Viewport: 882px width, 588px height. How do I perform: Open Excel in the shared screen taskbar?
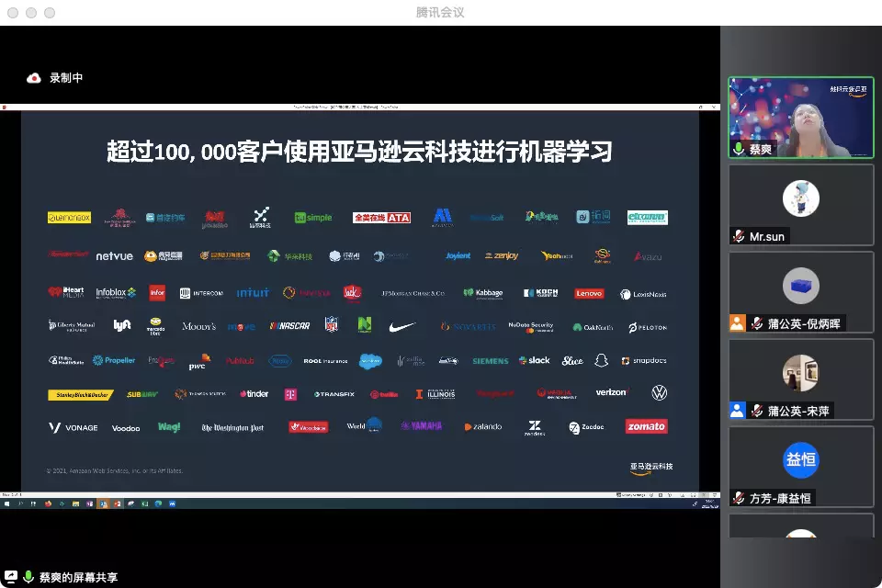(x=144, y=503)
